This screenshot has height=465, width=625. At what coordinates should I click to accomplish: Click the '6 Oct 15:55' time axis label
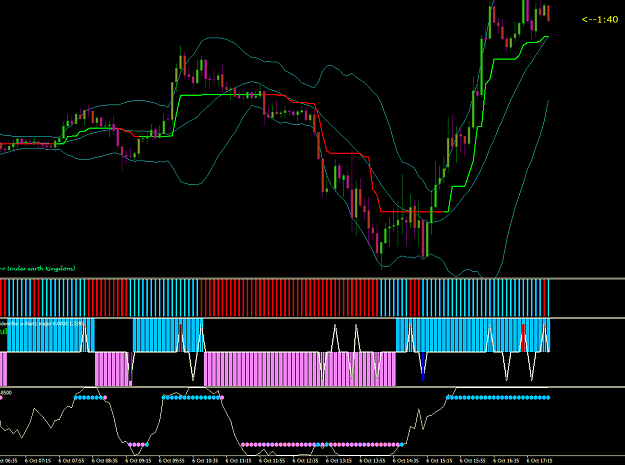click(x=473, y=461)
